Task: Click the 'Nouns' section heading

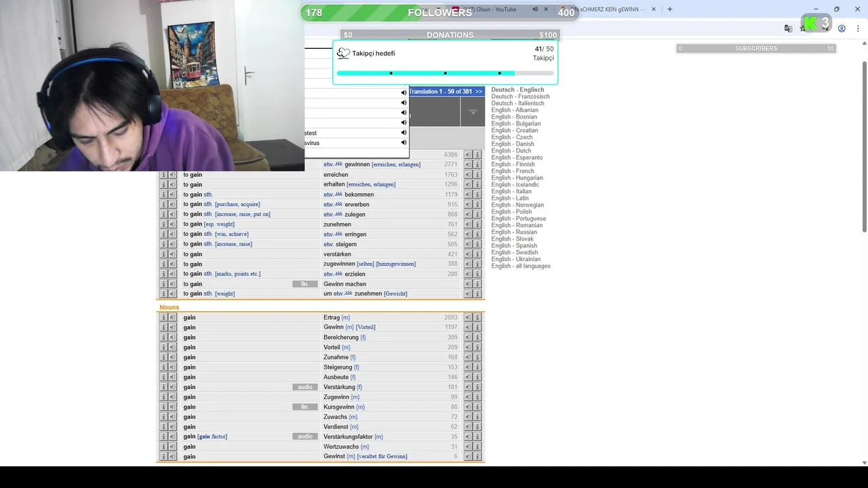Action: click(x=170, y=307)
